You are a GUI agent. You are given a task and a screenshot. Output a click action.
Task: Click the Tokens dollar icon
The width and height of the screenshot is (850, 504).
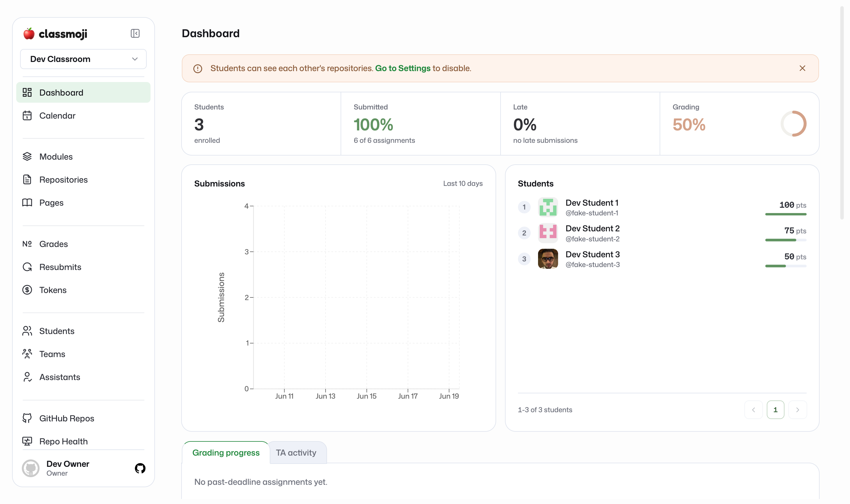pyautogui.click(x=27, y=290)
